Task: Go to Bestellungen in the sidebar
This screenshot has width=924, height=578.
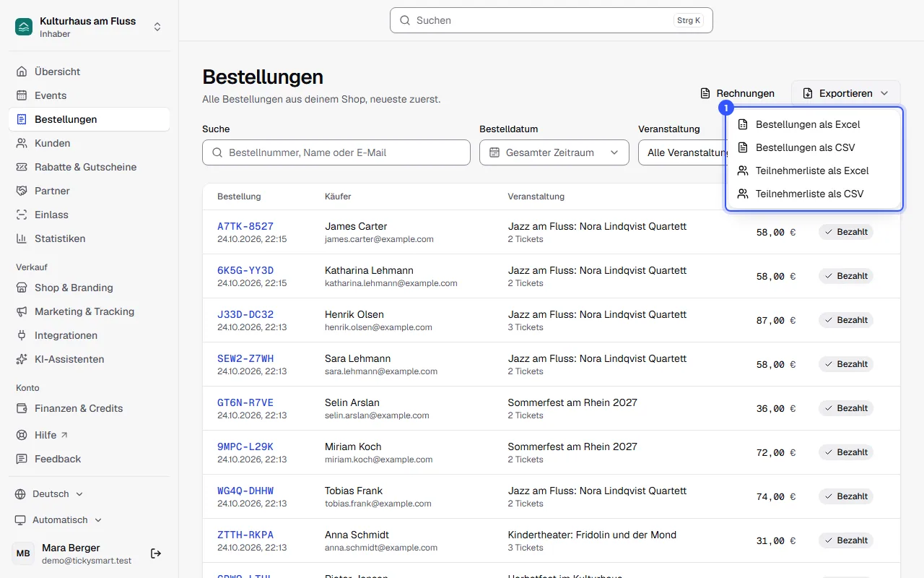Action: point(89,119)
